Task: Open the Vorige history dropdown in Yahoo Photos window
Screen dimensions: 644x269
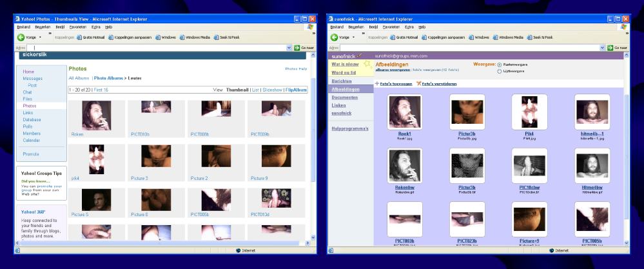Action: (x=40, y=37)
